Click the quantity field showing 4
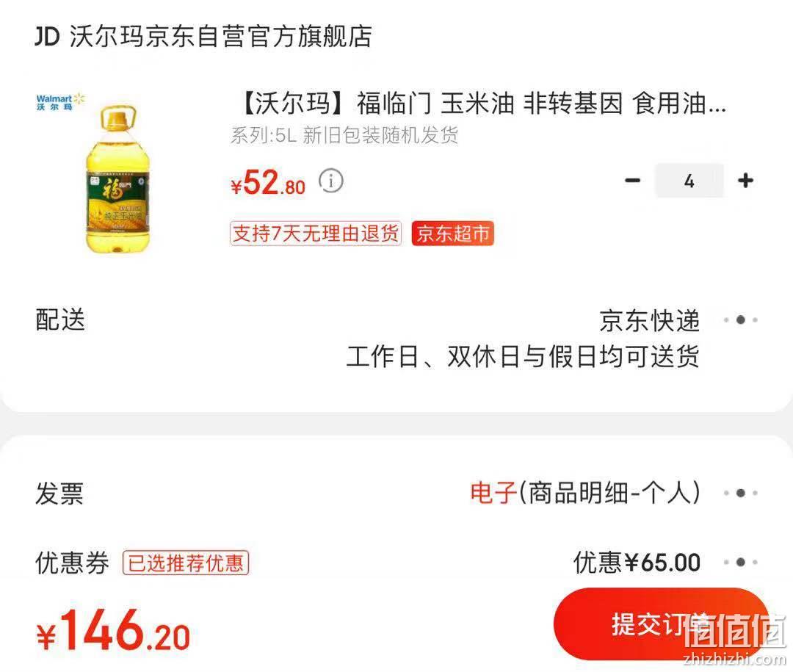The image size is (793, 672). point(689,181)
